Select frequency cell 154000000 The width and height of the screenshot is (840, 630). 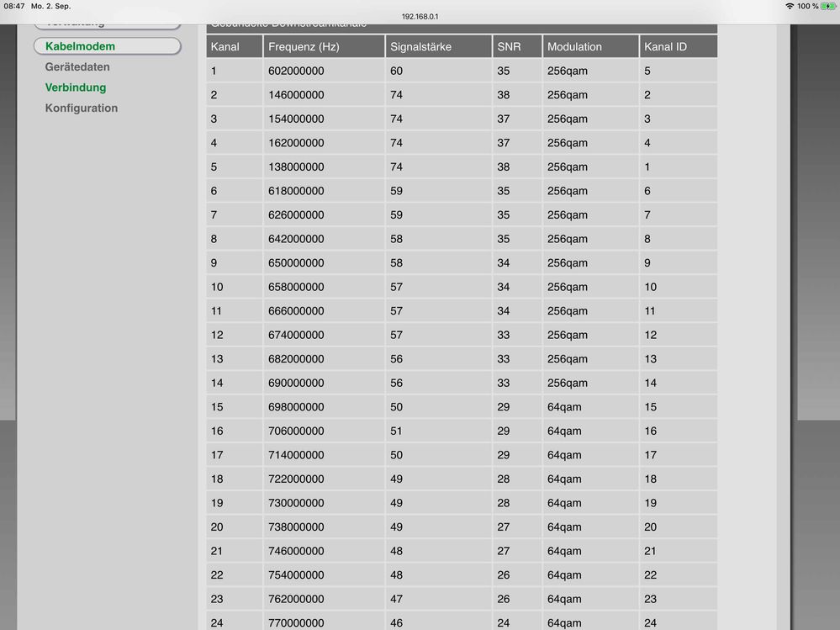click(x=324, y=119)
